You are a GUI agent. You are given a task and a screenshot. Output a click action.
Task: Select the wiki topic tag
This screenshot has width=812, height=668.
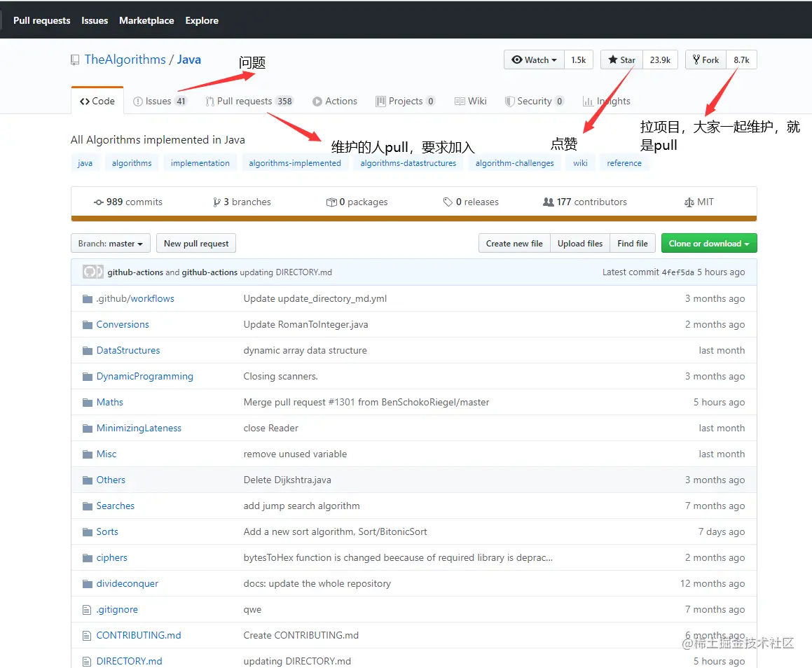(x=580, y=163)
